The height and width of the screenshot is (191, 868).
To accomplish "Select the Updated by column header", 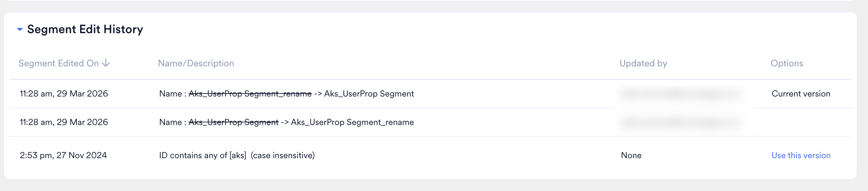I will [x=643, y=63].
